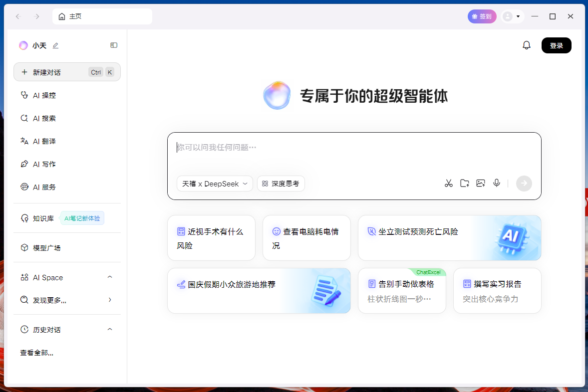This screenshot has width=588, height=392.
Task: Open the notification bell icon
Action: [x=527, y=45]
